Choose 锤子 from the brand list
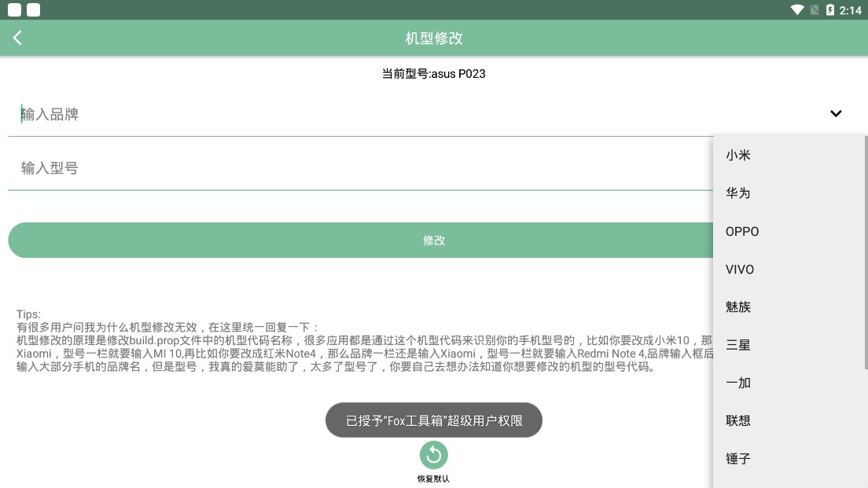868x488 pixels. click(x=790, y=459)
